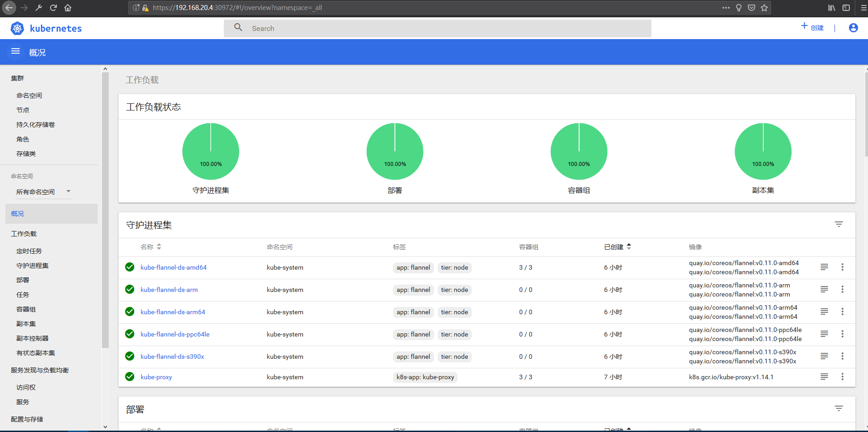
Task: Click the main page vertical scrollbar
Action: (x=866, y=114)
